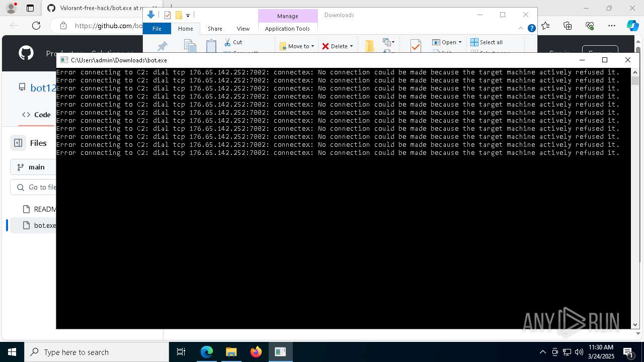Show hidden system tray icons
This screenshot has width=644, height=362.
pos(542,352)
